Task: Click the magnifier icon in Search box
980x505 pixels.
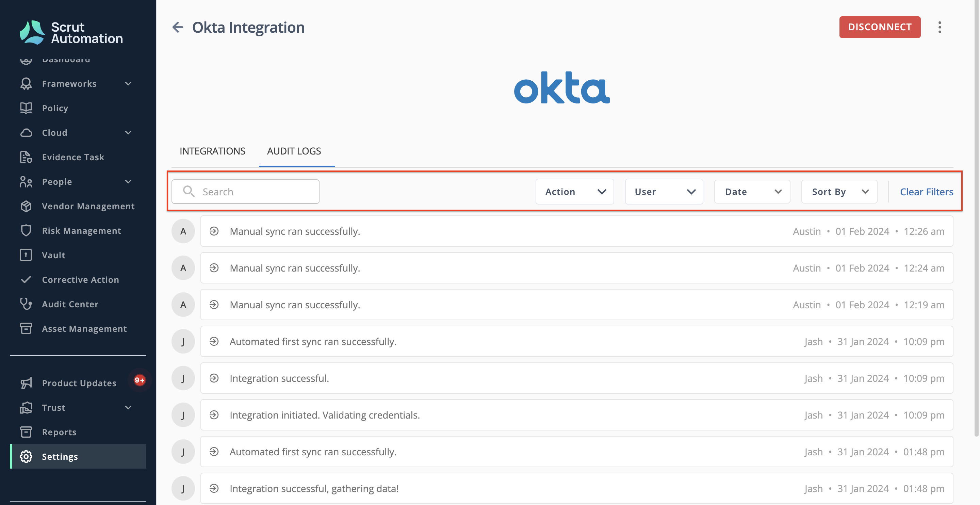Action: [x=189, y=192]
